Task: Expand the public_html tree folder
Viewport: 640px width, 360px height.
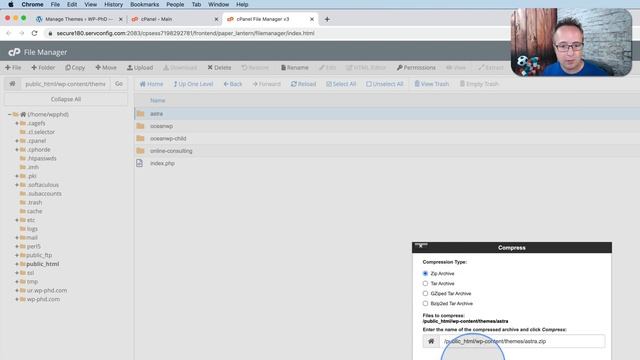Action: coord(17,264)
